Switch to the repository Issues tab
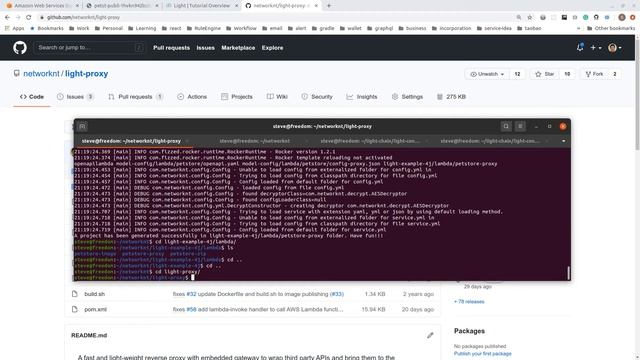Image resolution: width=640 pixels, height=360 pixels. tap(75, 97)
